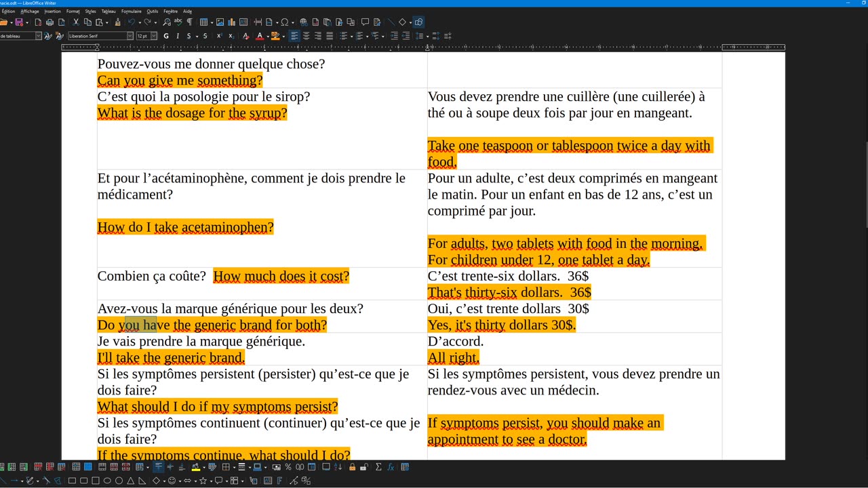
Task: Click the table cell background color button
Action: pyautogui.click(x=195, y=467)
